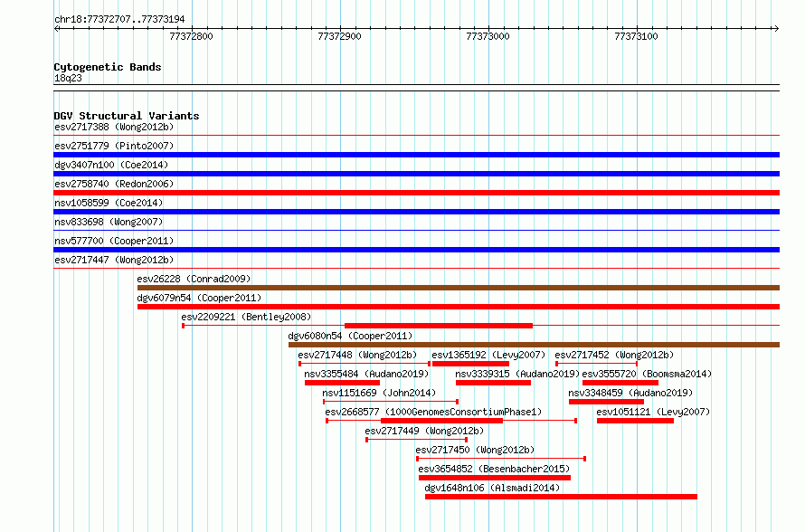The height and width of the screenshot is (532, 805).
Task: Open esv3555720 (Boomsma2014) variant
Action: pos(647,374)
